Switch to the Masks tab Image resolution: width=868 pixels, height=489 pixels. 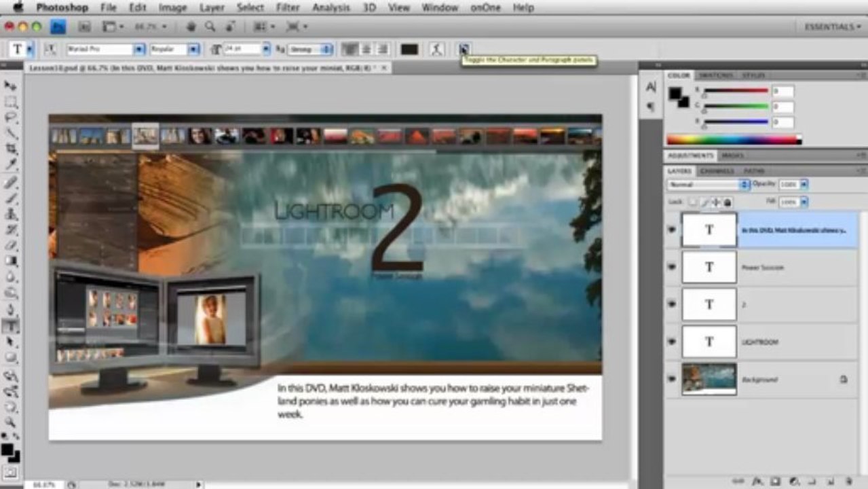click(733, 156)
